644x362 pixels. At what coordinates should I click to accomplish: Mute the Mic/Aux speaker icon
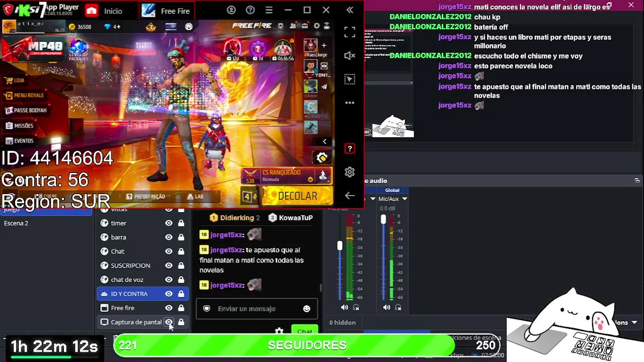click(x=386, y=307)
